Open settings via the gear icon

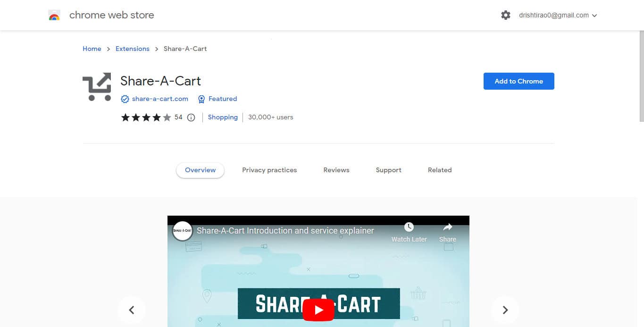pyautogui.click(x=506, y=15)
